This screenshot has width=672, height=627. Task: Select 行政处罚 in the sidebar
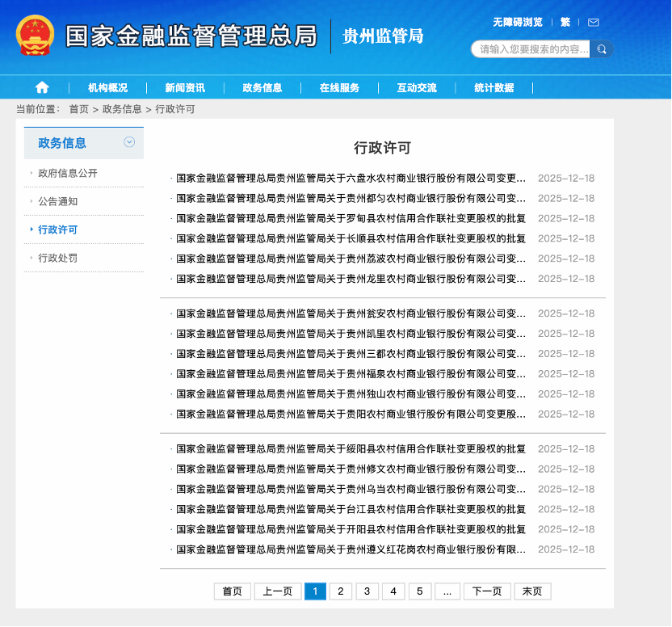click(x=57, y=259)
